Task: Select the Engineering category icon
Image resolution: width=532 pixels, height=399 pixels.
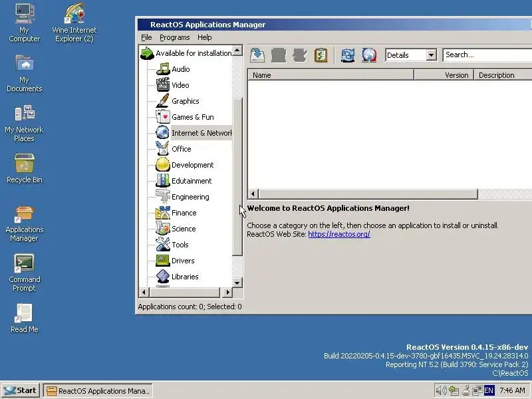Action: [x=163, y=196]
